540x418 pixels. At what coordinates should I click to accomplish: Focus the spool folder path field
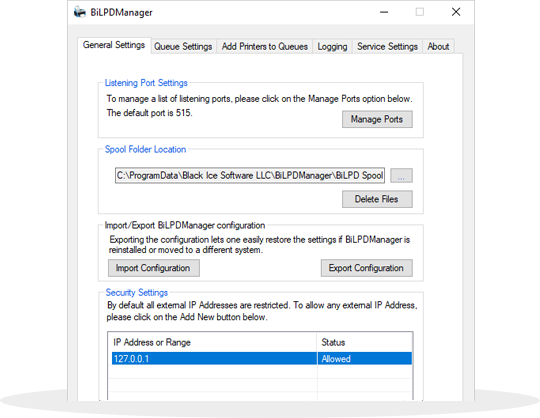pyautogui.click(x=250, y=176)
